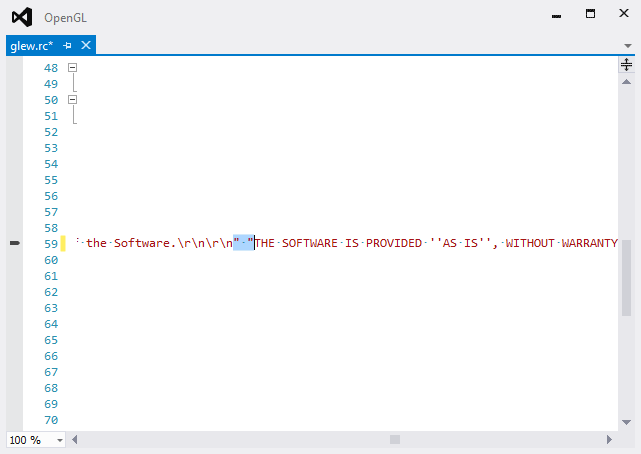Click the horizontal scrollbar thumb
The height and width of the screenshot is (454, 641).
395,440
